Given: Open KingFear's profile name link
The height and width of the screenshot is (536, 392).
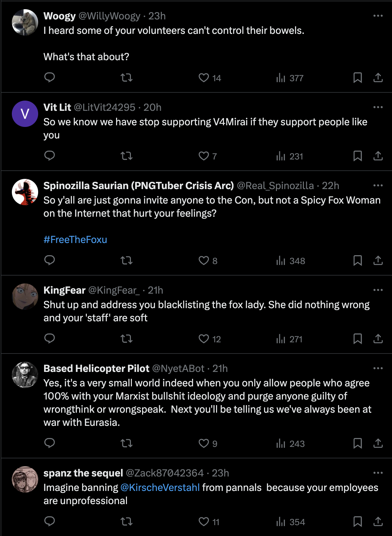Looking at the screenshot, I should 64,290.
